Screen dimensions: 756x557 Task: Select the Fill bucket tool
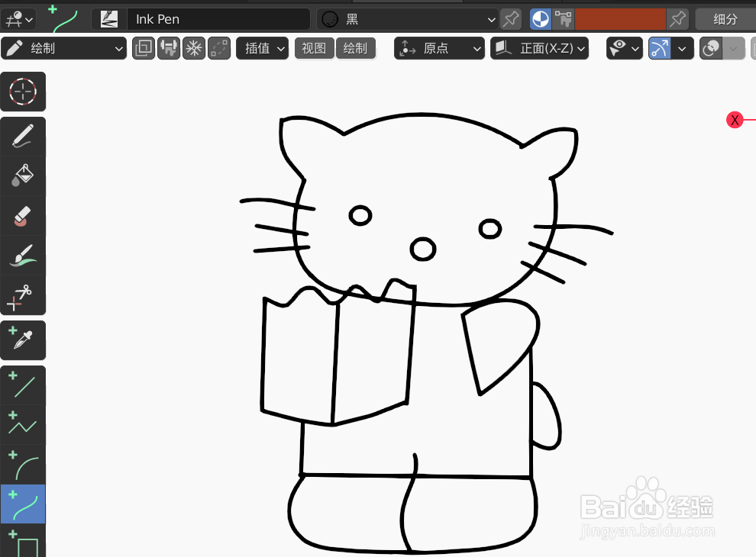(x=23, y=175)
